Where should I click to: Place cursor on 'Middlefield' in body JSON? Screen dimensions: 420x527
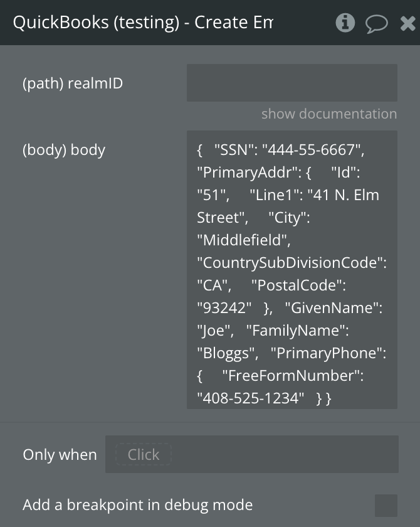click(243, 240)
